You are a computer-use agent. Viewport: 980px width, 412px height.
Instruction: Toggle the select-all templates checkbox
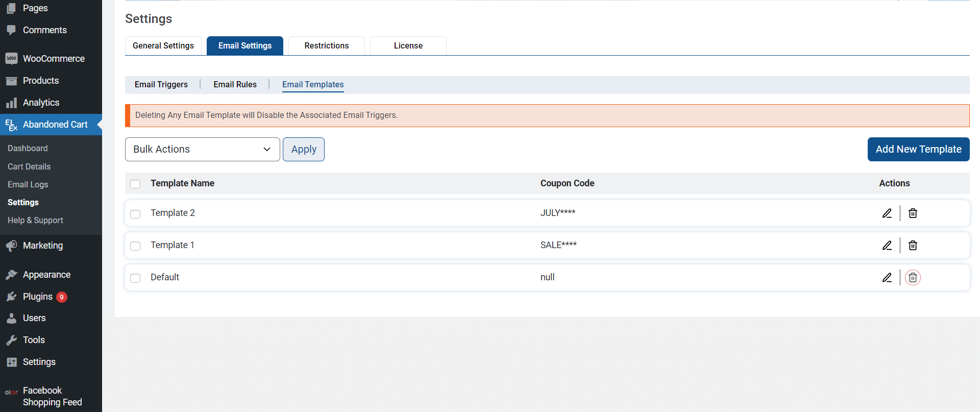(135, 184)
